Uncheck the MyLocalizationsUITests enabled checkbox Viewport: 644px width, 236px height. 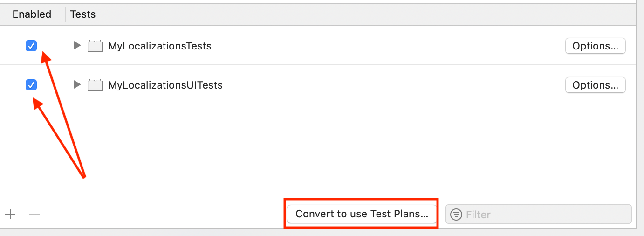31,85
